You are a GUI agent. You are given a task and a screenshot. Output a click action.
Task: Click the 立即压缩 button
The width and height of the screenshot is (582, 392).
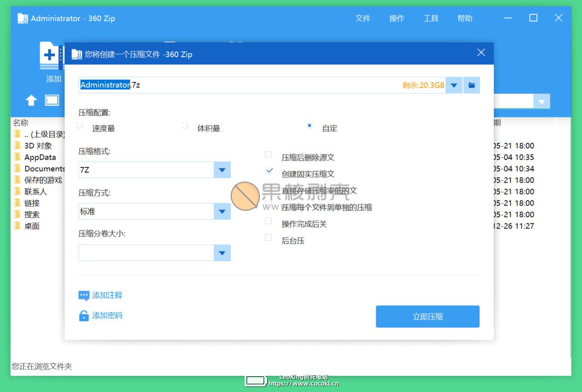[428, 316]
